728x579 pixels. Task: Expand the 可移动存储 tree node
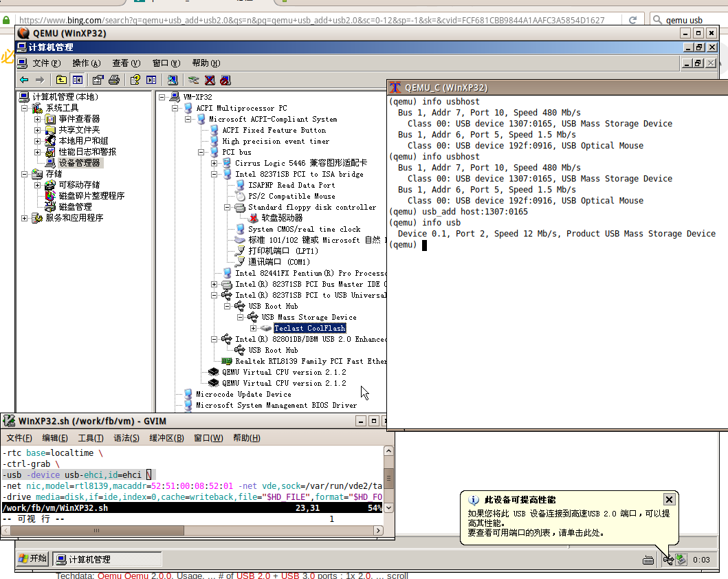pyautogui.click(x=38, y=185)
